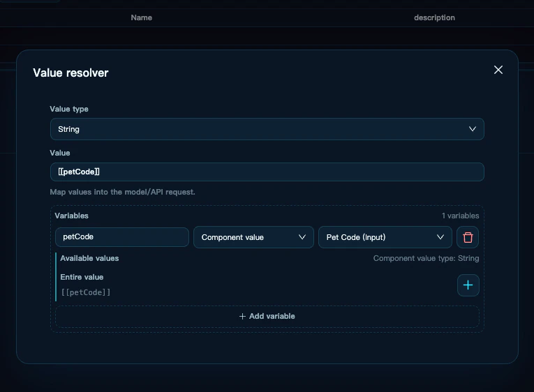Focus the Value field containing [[petCode]]
The height and width of the screenshot is (392, 534).
[267, 172]
